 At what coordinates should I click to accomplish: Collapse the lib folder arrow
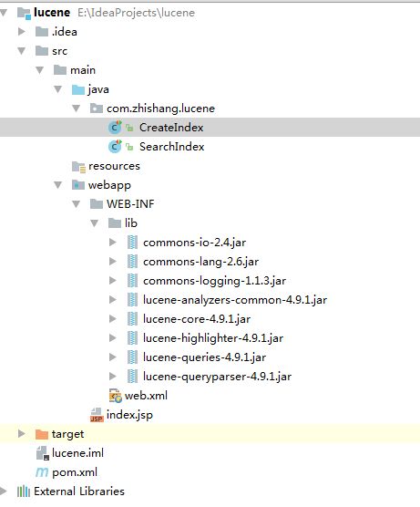tap(95, 223)
